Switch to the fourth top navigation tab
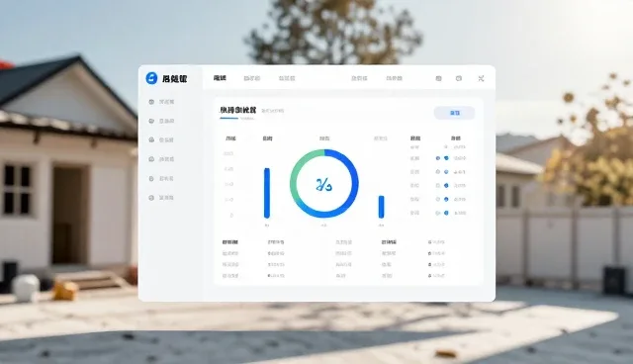This screenshot has width=633, height=364. coord(359,78)
